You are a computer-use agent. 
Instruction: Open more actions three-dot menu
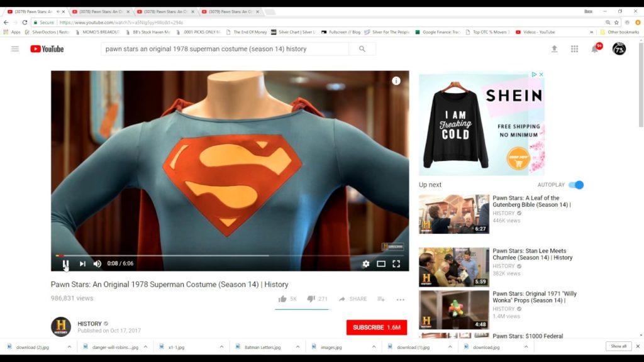click(x=401, y=299)
